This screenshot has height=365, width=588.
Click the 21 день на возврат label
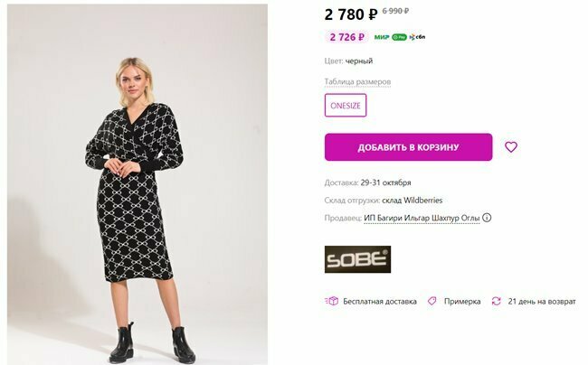point(542,301)
